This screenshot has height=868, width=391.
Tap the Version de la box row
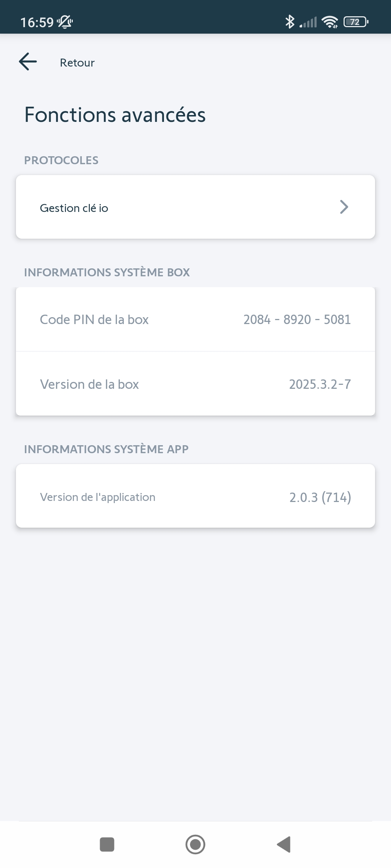tap(195, 384)
